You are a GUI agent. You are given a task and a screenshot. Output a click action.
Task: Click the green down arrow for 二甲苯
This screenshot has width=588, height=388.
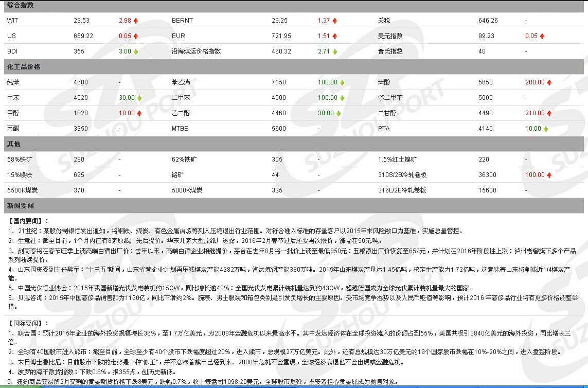click(x=342, y=98)
